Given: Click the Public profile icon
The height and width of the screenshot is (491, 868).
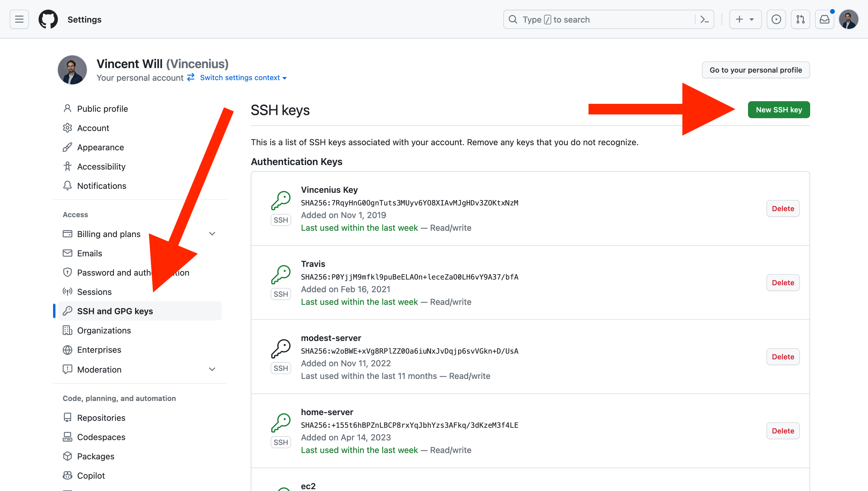Looking at the screenshot, I should pos(68,108).
